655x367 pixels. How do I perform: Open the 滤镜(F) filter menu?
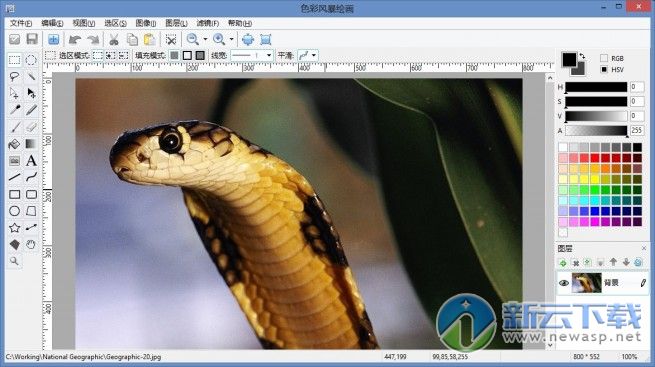pyautogui.click(x=207, y=23)
